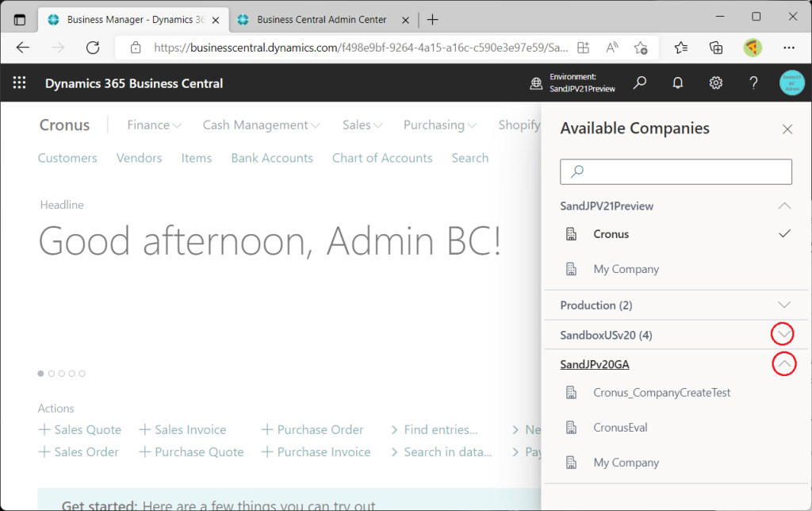The height and width of the screenshot is (511, 812).
Task: Create a new Sales Invoice
Action: (183, 429)
